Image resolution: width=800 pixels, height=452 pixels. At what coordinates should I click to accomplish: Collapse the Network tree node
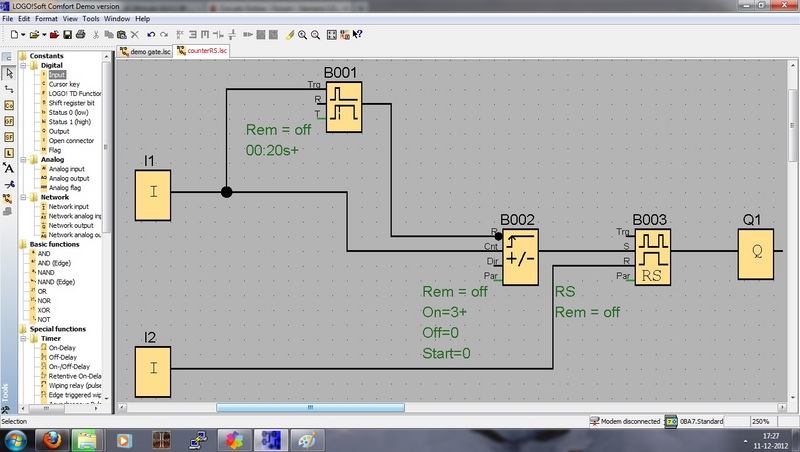tap(23, 197)
